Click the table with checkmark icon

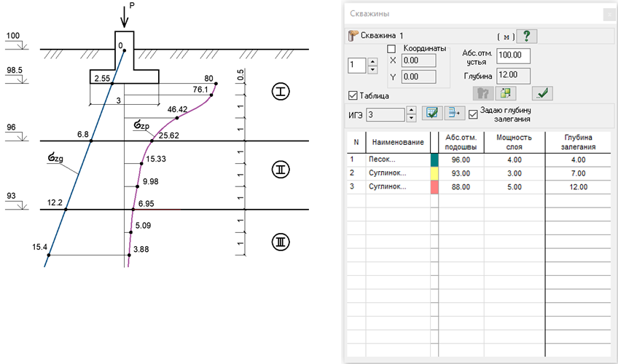[x=433, y=114]
